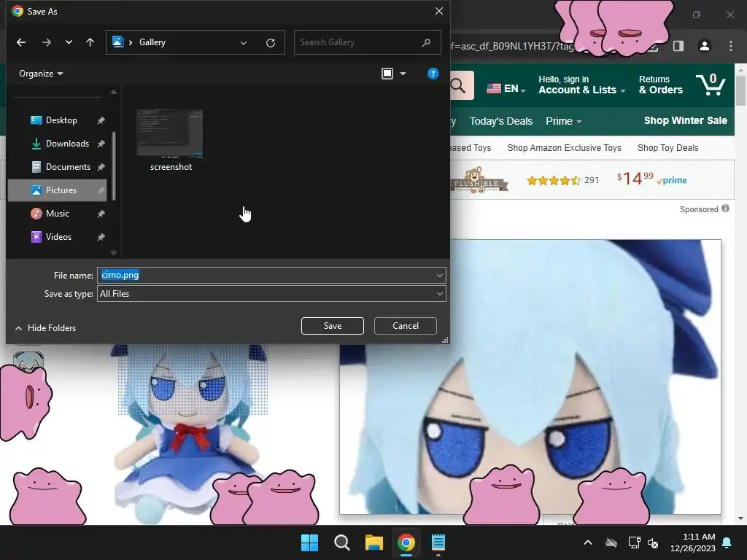Click the Sponsored info icon

tap(725, 208)
